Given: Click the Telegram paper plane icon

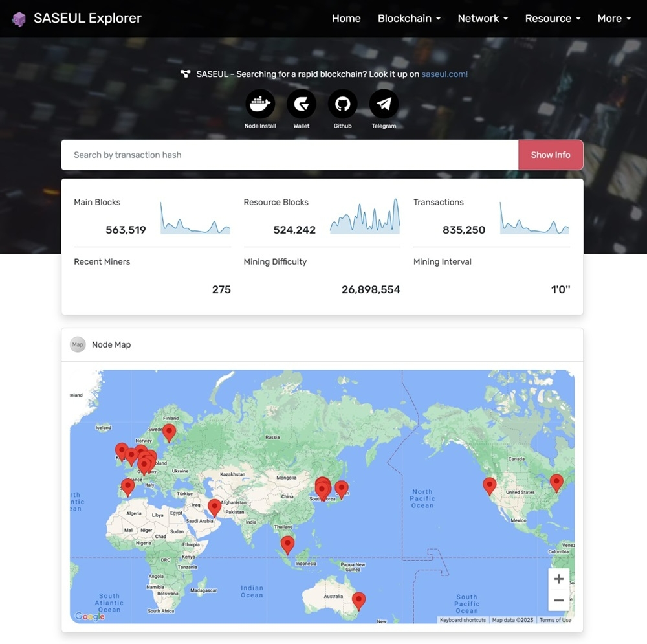Looking at the screenshot, I should [x=384, y=104].
